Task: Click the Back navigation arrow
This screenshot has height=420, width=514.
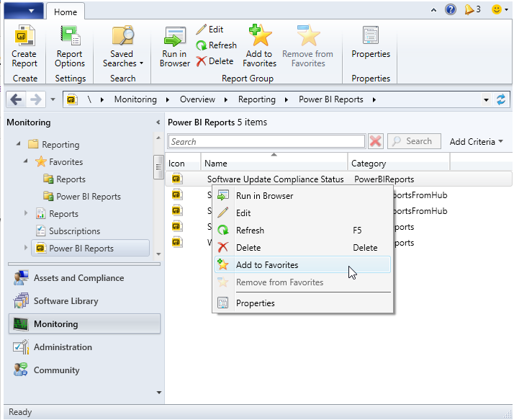Action: 16,99
